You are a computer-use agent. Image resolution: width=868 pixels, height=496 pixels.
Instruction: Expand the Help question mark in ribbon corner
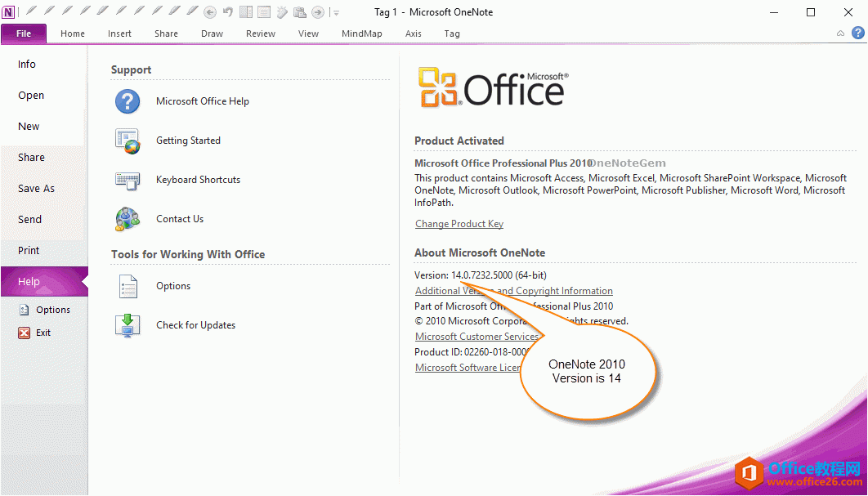pos(857,33)
